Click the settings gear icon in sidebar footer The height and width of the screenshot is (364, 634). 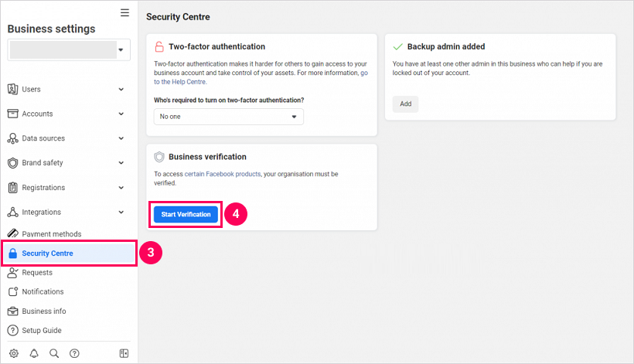click(13, 353)
